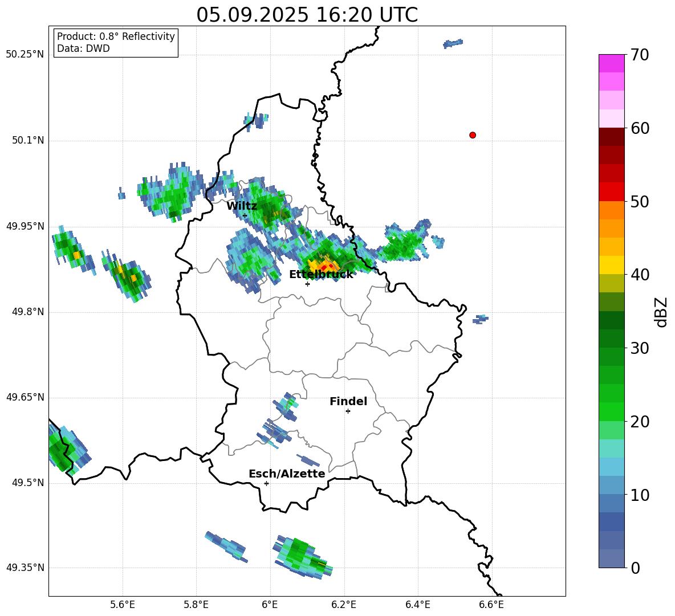Click the 50.1°N latitude label
This screenshot has height=616, width=675.
click(28, 140)
